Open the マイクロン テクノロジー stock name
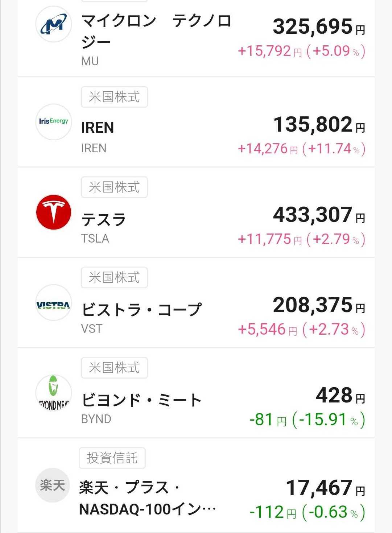392x533 pixels. pos(156,31)
